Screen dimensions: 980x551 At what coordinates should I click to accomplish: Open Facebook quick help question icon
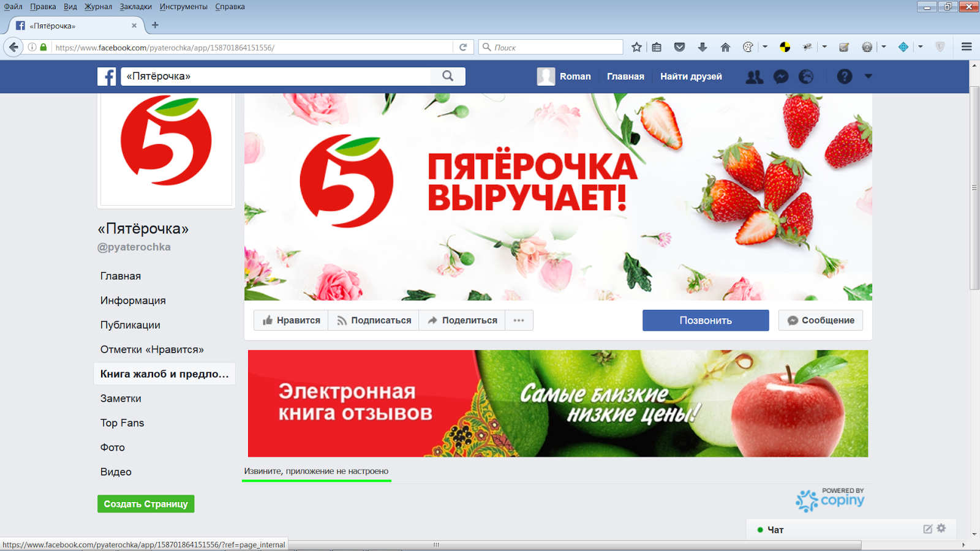(845, 77)
